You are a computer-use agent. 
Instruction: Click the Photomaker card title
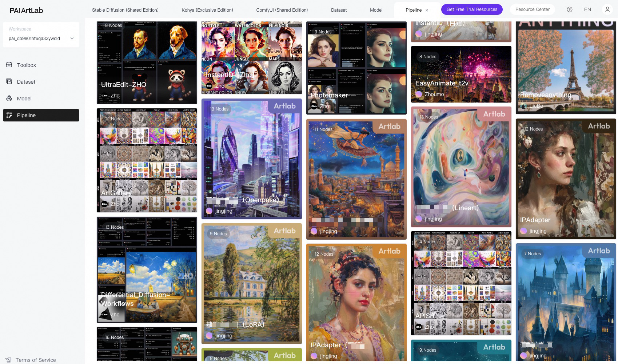[x=329, y=95]
